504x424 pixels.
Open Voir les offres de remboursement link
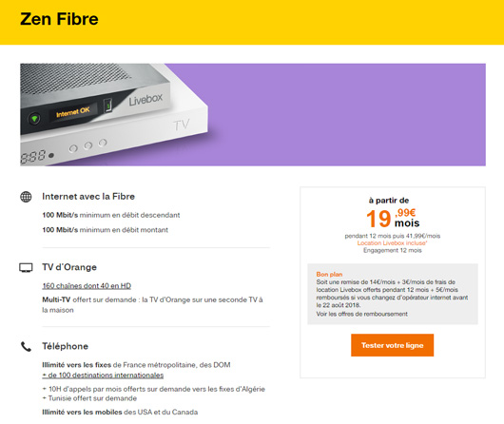[x=361, y=314]
